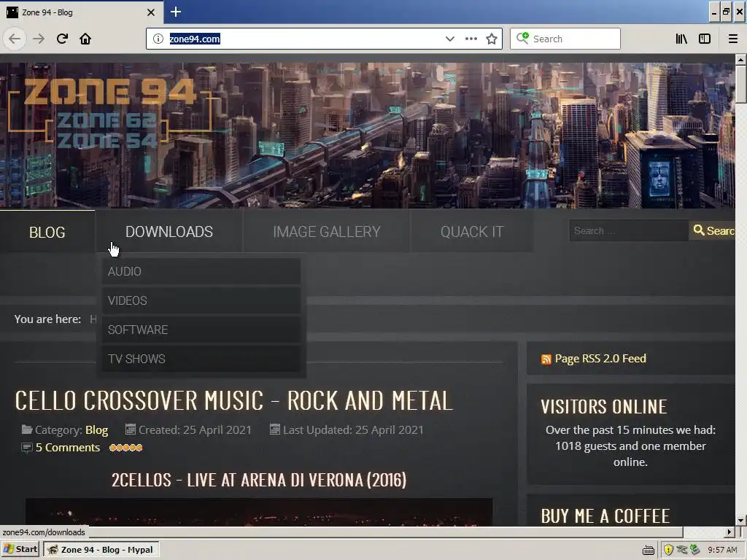Screen dimensions: 747x560
Task: Click the 2CELLOS video thumbnail
Action: click(259, 512)
